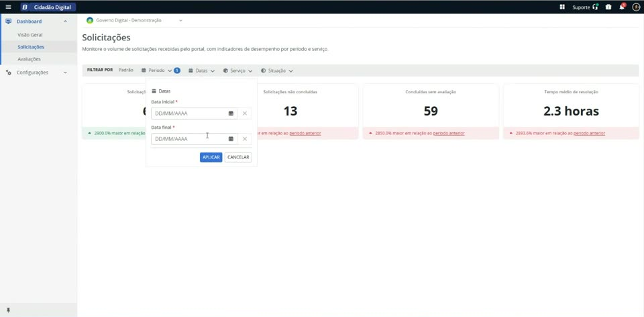Collapse the Dashboard sidebar section
This screenshot has width=644, height=317.
click(x=65, y=21)
